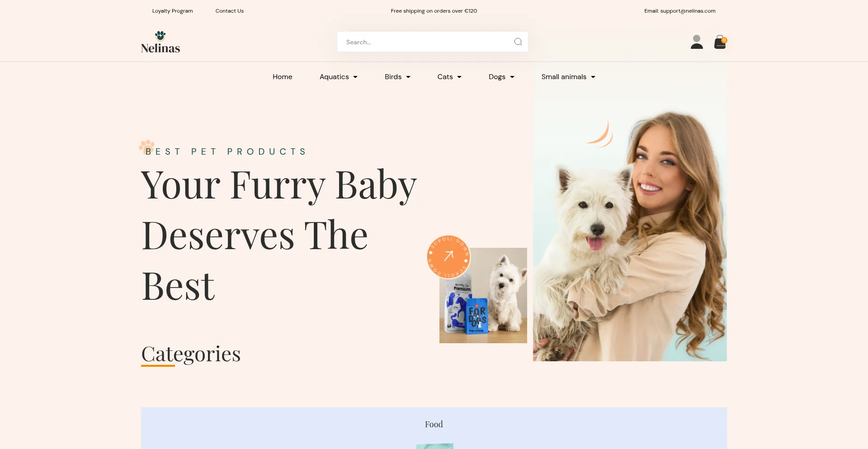This screenshot has height=449, width=868.
Task: Open the dog food product thumbnail
Action: pos(483,295)
